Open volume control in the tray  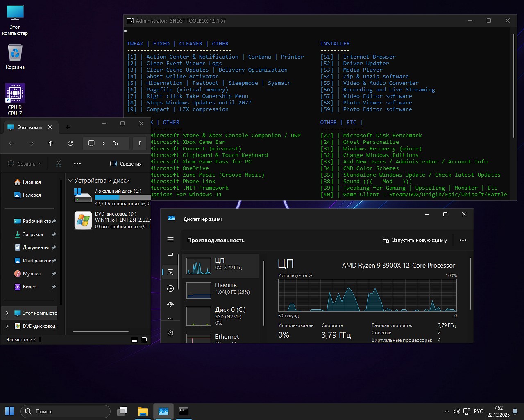coord(457,411)
